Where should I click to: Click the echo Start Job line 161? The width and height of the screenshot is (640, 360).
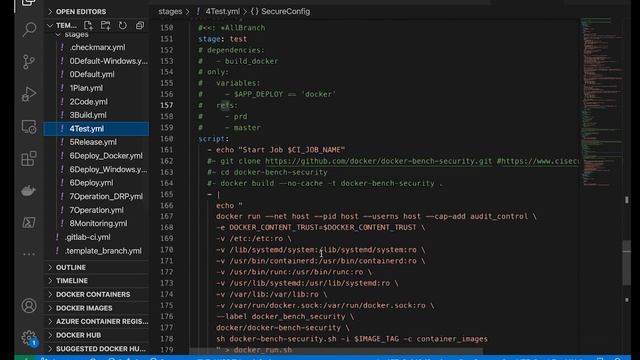[x=276, y=150]
